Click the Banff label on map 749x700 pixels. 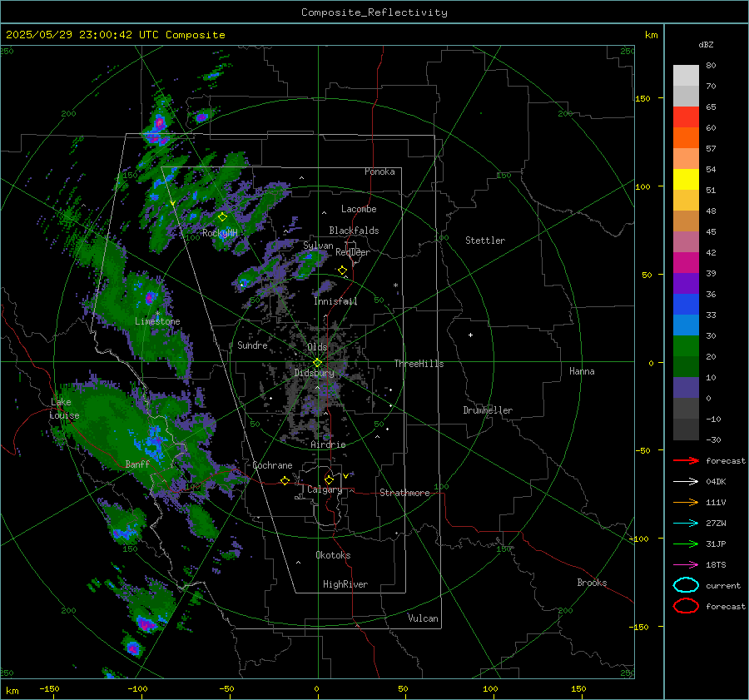point(137,464)
